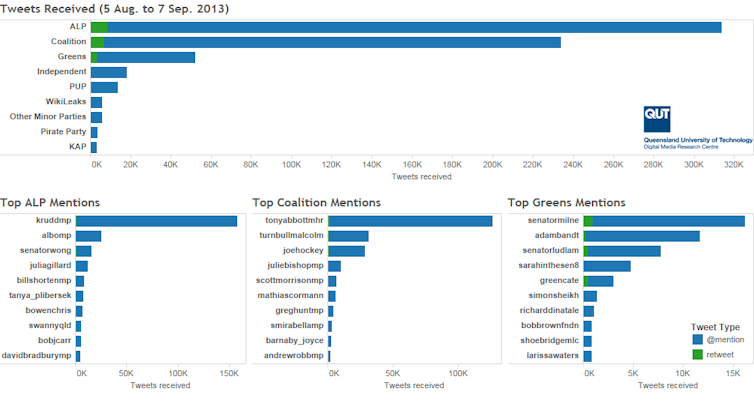Viewport: 754px width, 401px height.
Task: Click the 'larissawaters' label
Action: click(x=553, y=355)
